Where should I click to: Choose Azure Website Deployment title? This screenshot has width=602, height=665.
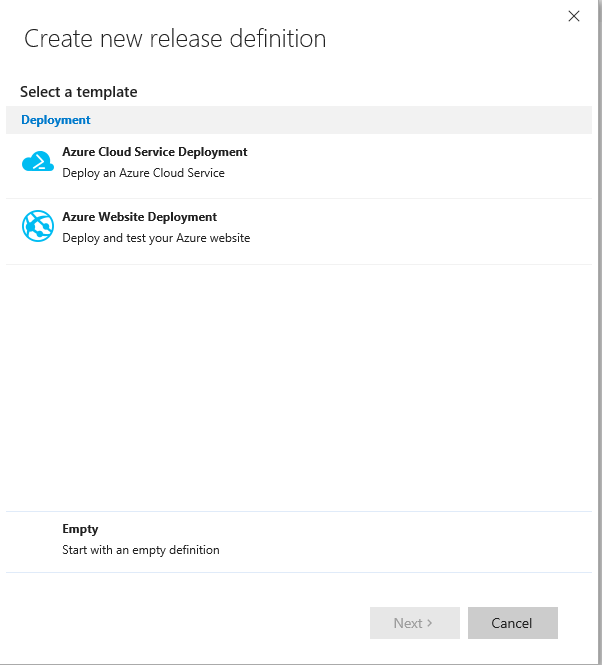point(139,217)
